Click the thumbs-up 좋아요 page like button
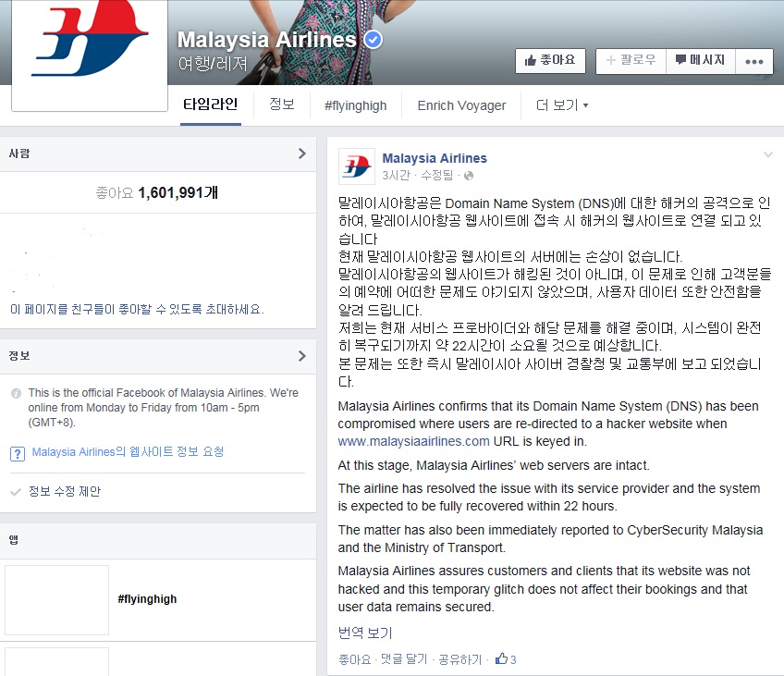 (x=550, y=61)
